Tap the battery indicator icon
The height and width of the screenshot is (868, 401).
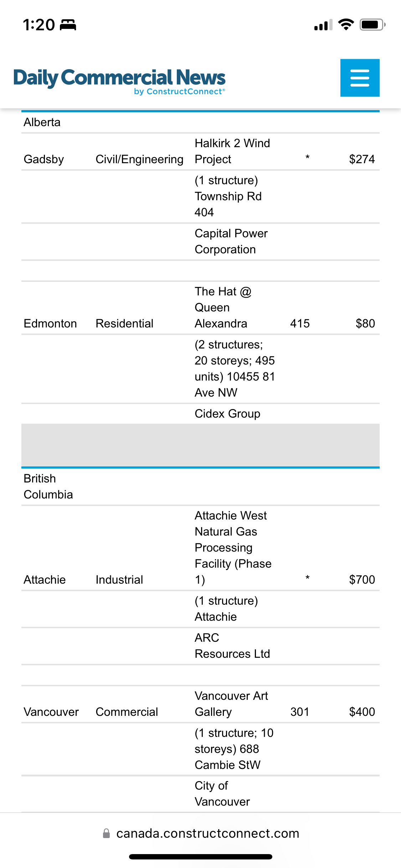(372, 25)
